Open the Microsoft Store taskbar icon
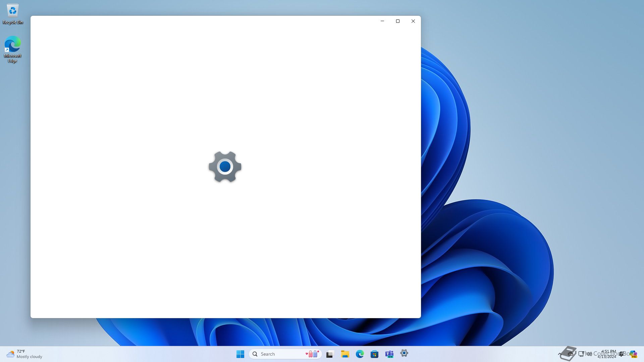Screen dimensions: 644x362 374,354
